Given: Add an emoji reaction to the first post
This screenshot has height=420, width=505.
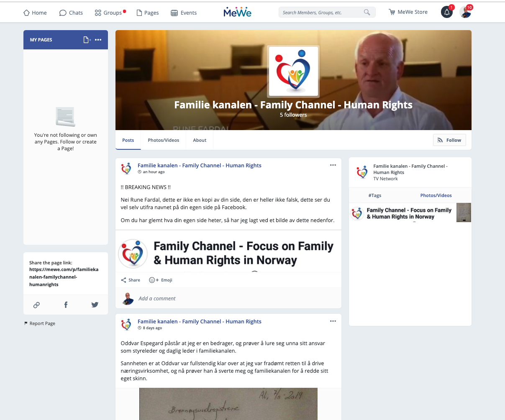Looking at the screenshot, I should (x=161, y=280).
